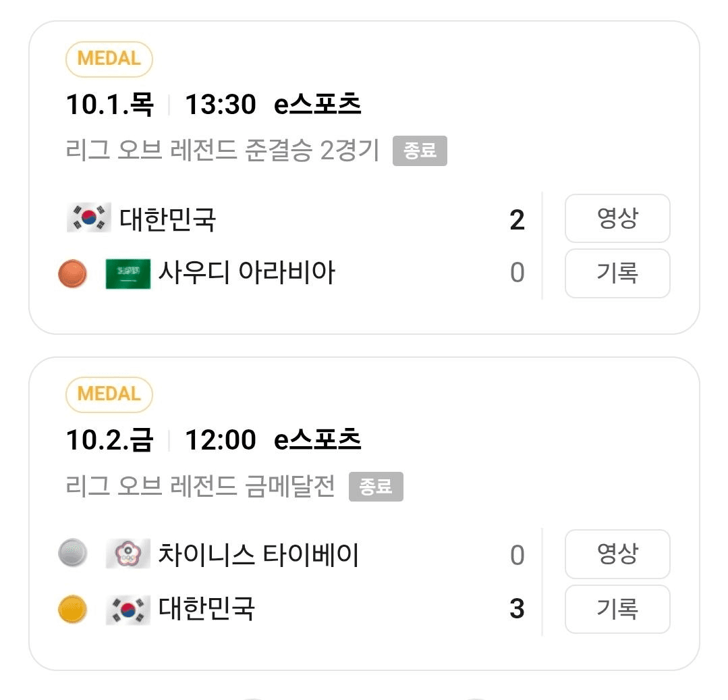Open 영상 for the semifinal match
728x700 pixels.
[617, 218]
